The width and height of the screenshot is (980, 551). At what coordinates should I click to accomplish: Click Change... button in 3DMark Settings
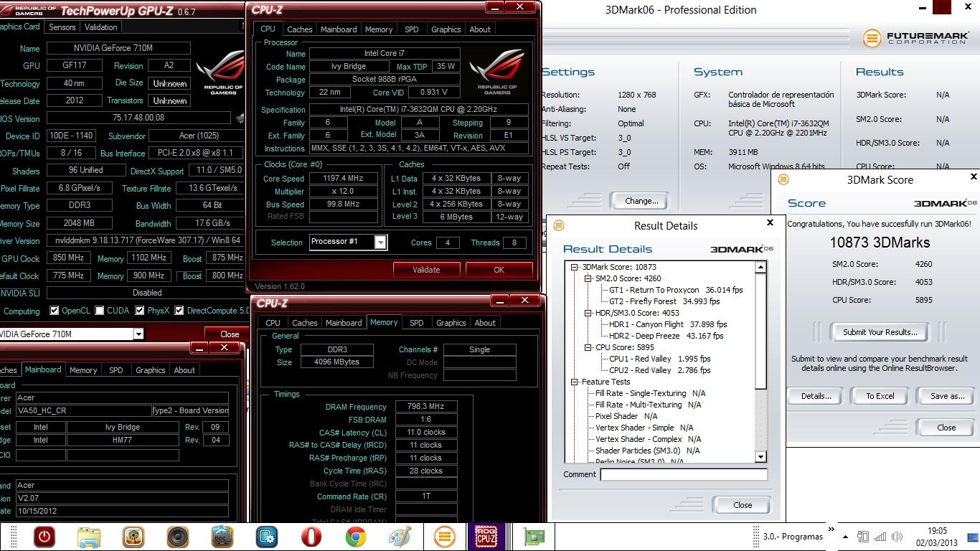point(641,201)
